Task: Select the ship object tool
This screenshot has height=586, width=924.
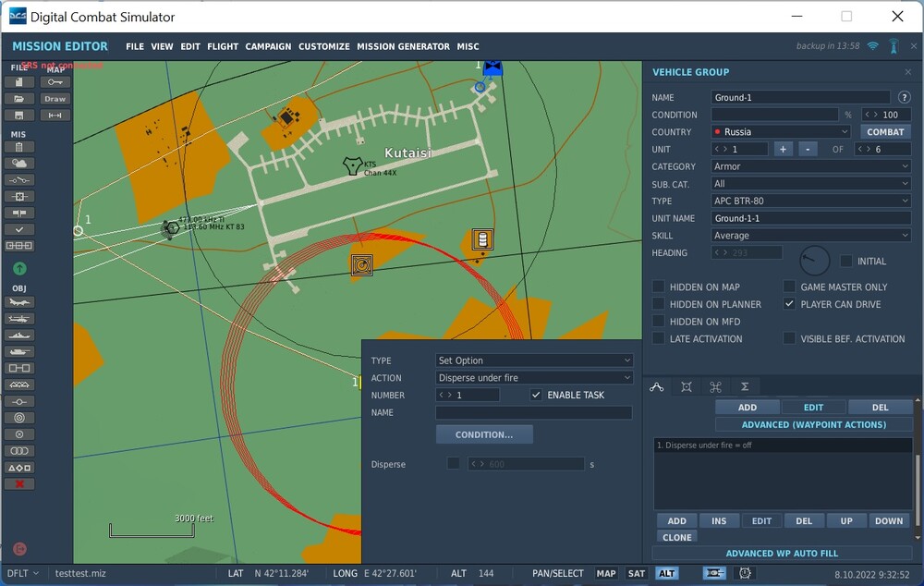Action: 19,336
